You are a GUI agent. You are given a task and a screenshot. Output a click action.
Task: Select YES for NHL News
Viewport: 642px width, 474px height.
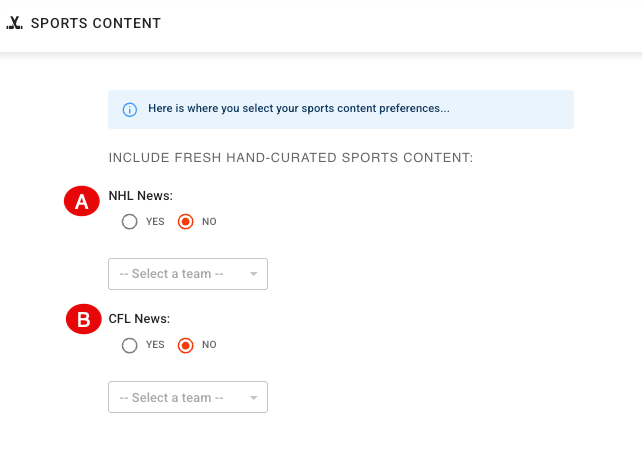point(129,221)
